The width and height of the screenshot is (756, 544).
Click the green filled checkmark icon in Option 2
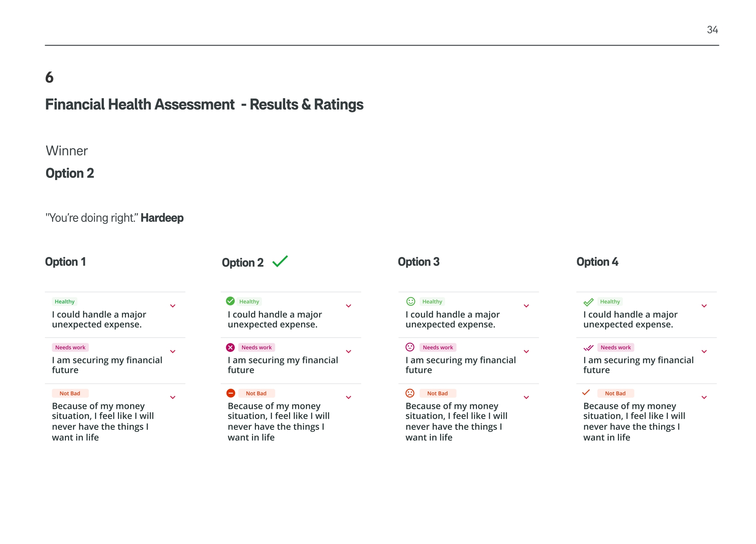pos(230,301)
